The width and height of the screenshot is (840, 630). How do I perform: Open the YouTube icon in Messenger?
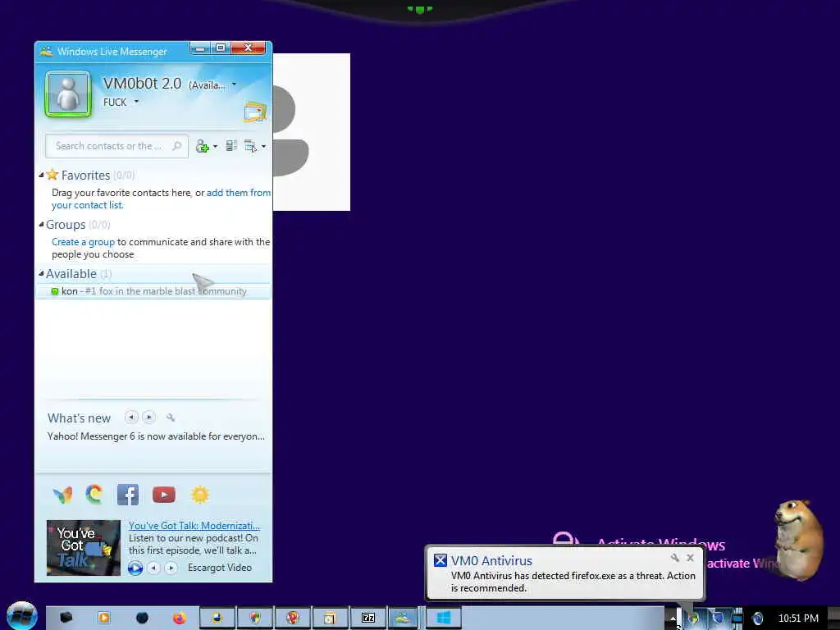coord(164,495)
